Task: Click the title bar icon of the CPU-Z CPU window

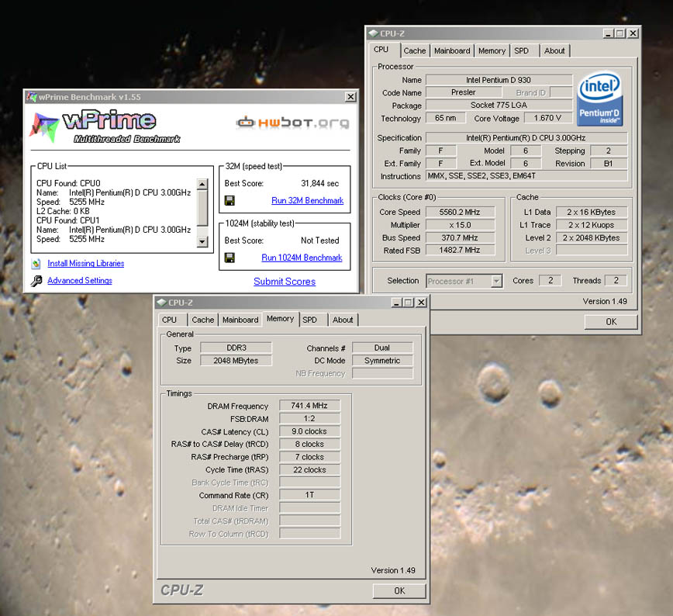Action: (x=373, y=33)
